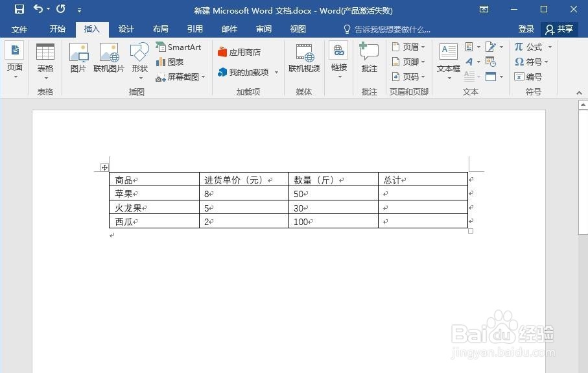Click 数量（斤） header cell
588x373 pixels.
333,180
